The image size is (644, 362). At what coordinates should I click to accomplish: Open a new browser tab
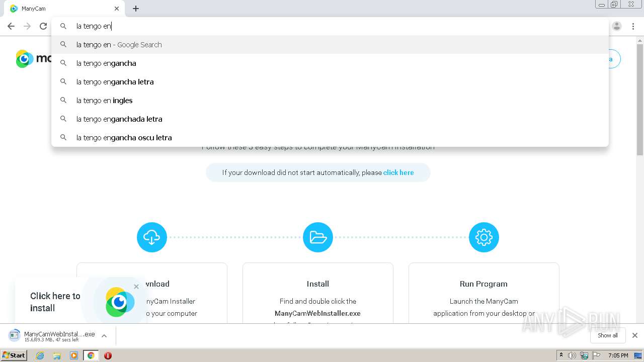pyautogui.click(x=136, y=9)
